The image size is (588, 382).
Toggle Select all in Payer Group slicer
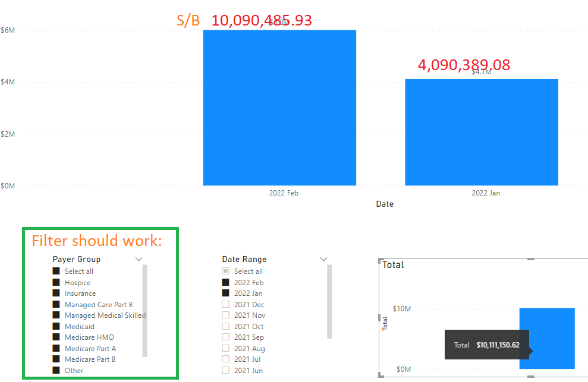pos(56,271)
